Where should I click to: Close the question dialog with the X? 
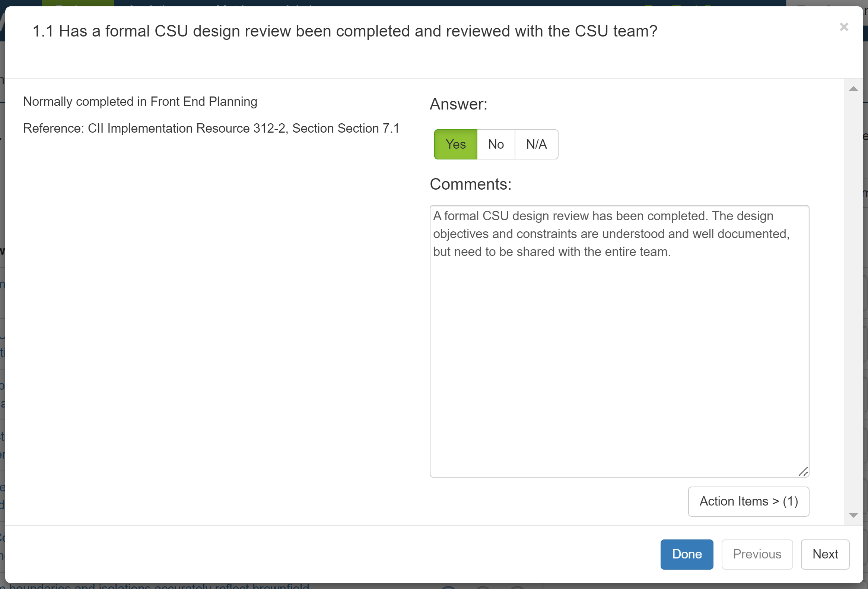tap(844, 27)
